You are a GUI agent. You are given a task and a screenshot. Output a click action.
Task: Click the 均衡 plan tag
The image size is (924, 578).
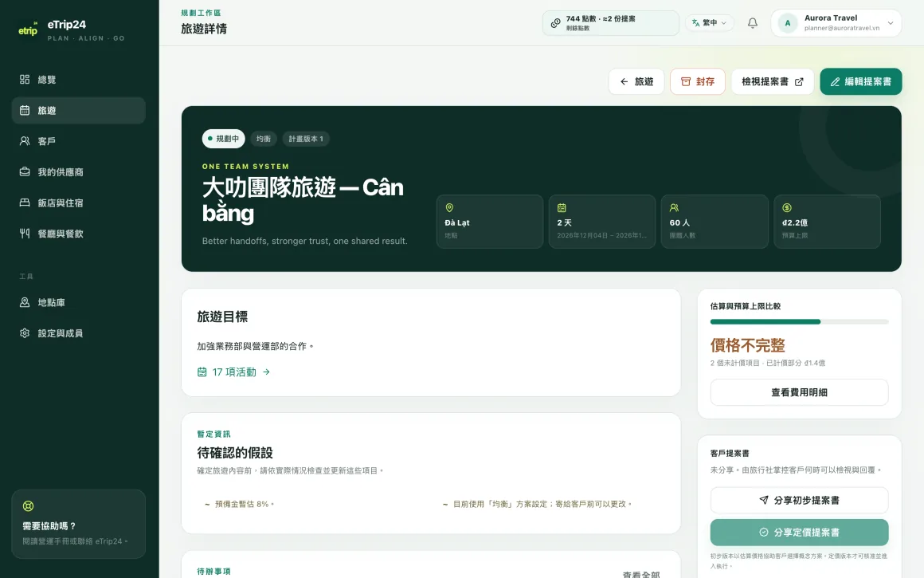(264, 139)
